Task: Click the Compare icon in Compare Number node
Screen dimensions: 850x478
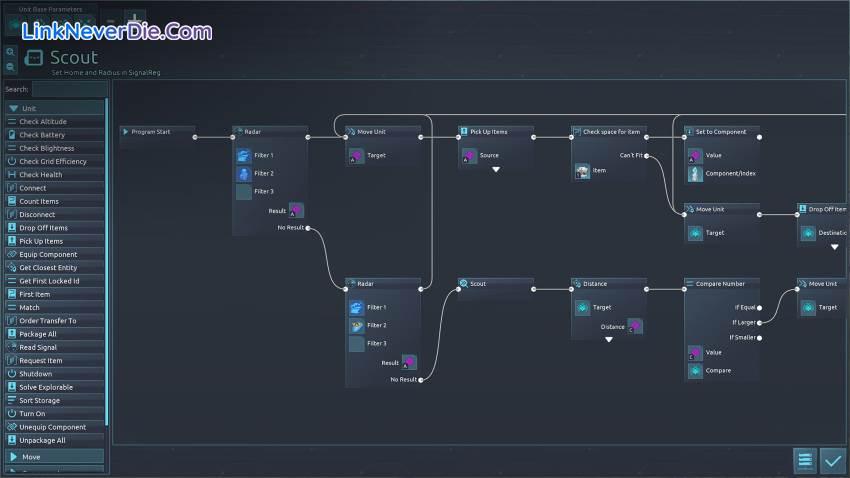Action: [x=695, y=370]
